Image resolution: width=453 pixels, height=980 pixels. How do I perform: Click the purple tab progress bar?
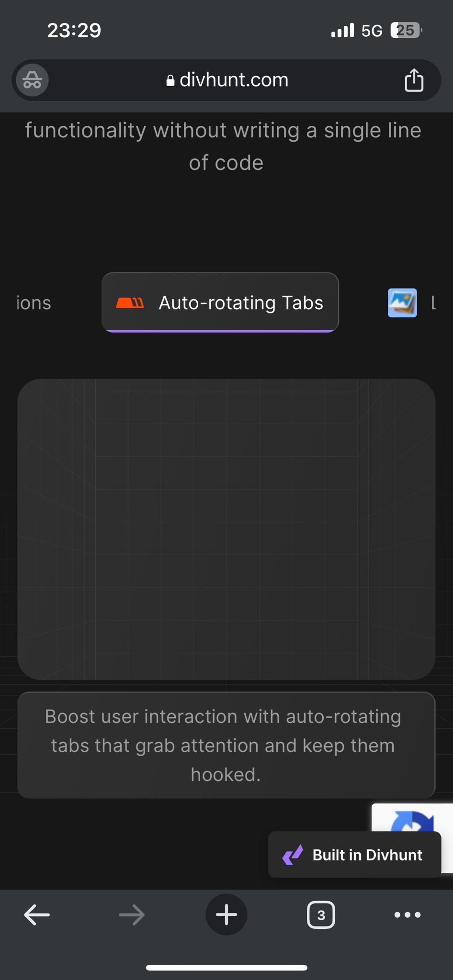(x=220, y=331)
